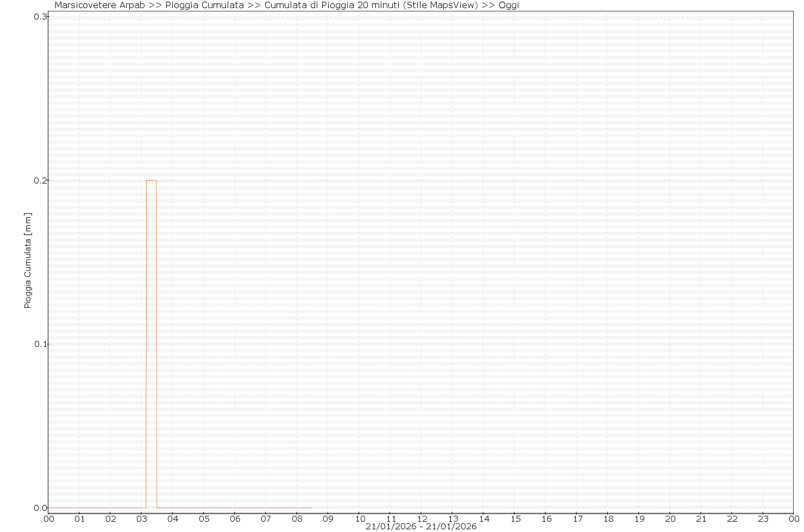Click the 03 hour tick label
804x532 pixels.
click(142, 518)
